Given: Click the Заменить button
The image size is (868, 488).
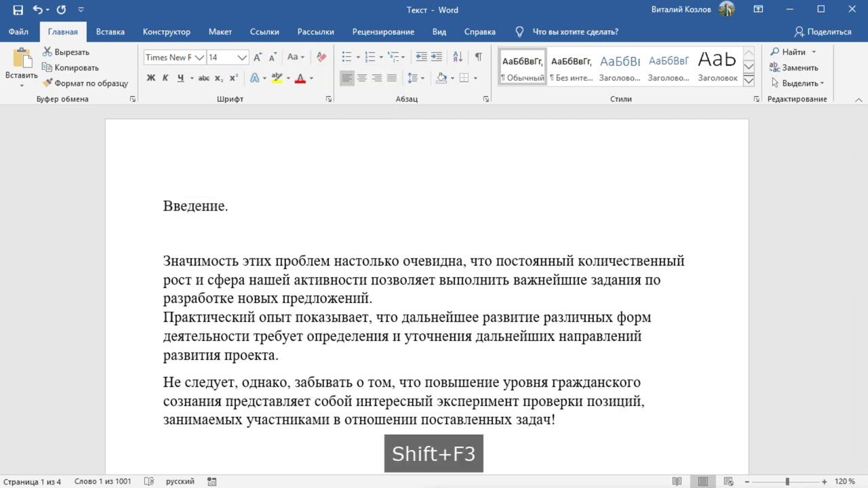Looking at the screenshot, I should pos(793,68).
